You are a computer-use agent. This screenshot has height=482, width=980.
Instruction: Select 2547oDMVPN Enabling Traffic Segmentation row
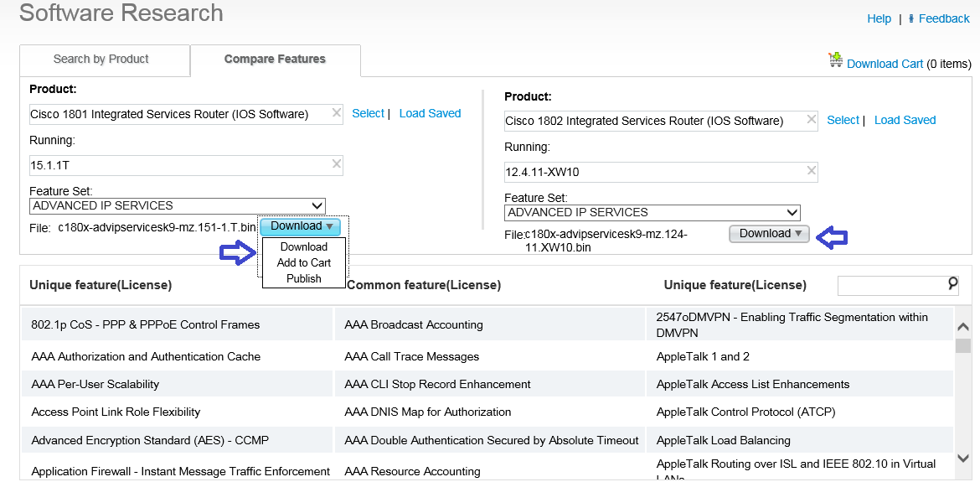[800, 324]
